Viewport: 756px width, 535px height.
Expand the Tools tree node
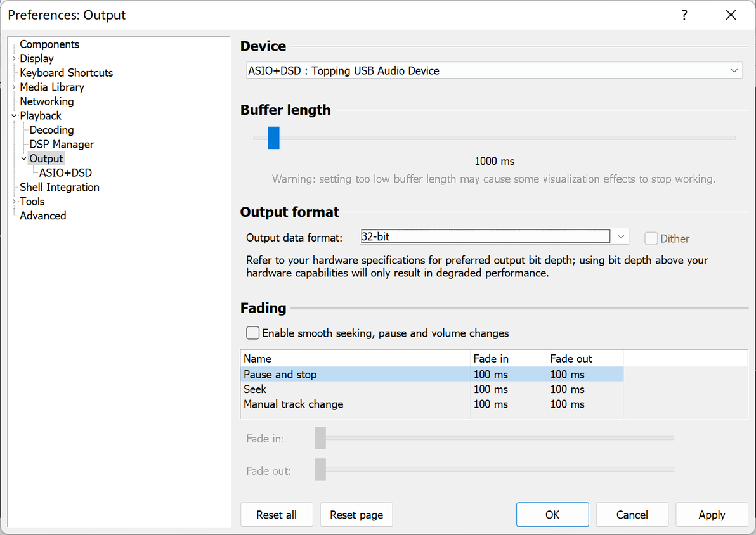coord(14,202)
